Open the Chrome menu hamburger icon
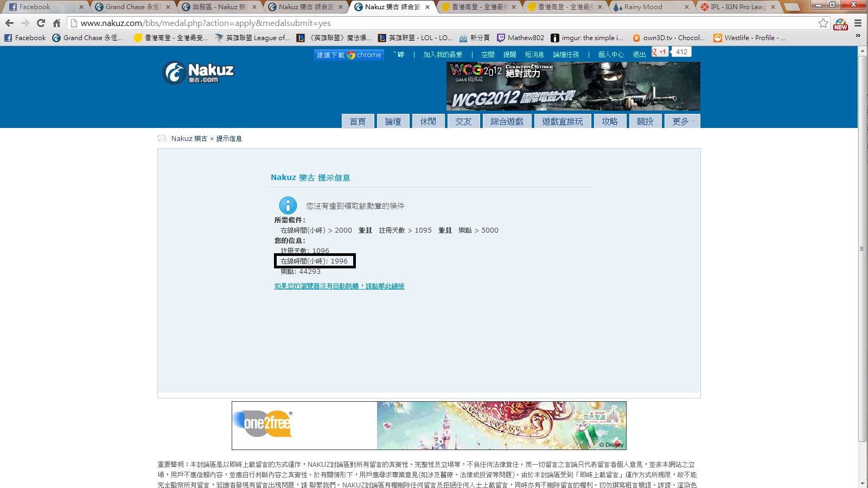868x488 pixels. pyautogui.click(x=858, y=23)
